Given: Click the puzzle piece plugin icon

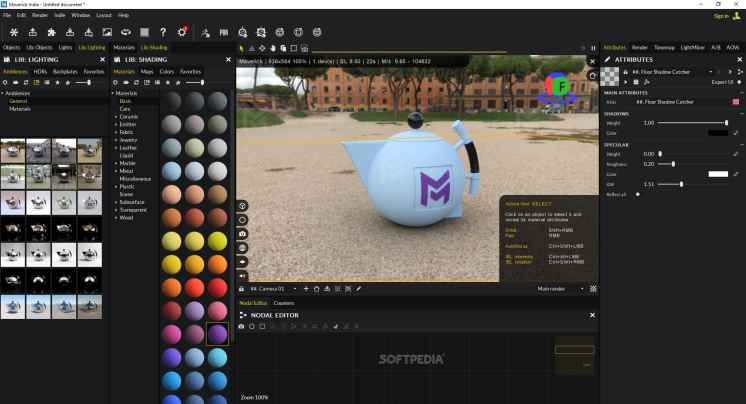Looking at the screenshot, I should click(51, 32).
